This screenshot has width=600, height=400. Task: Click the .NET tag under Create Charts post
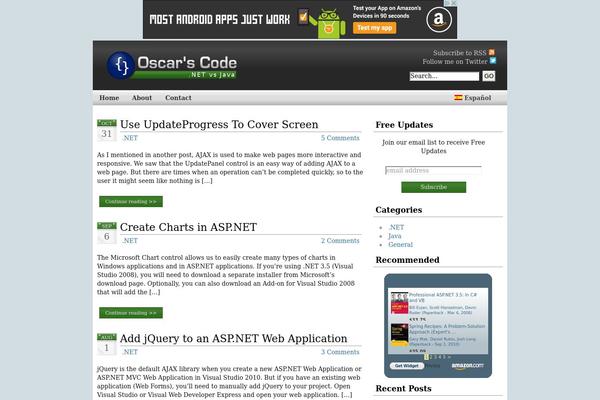point(130,240)
